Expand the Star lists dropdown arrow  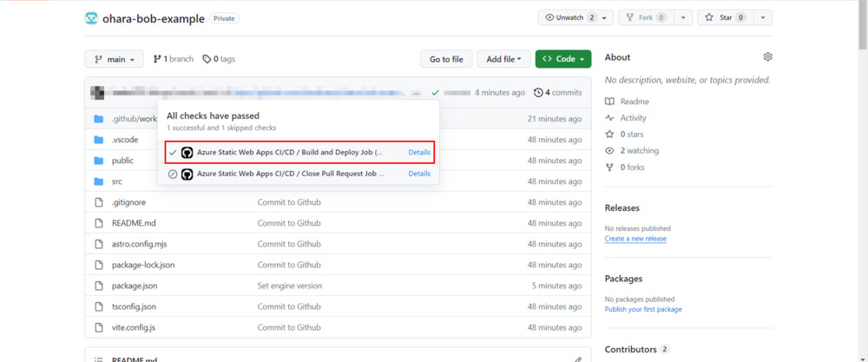[763, 17]
